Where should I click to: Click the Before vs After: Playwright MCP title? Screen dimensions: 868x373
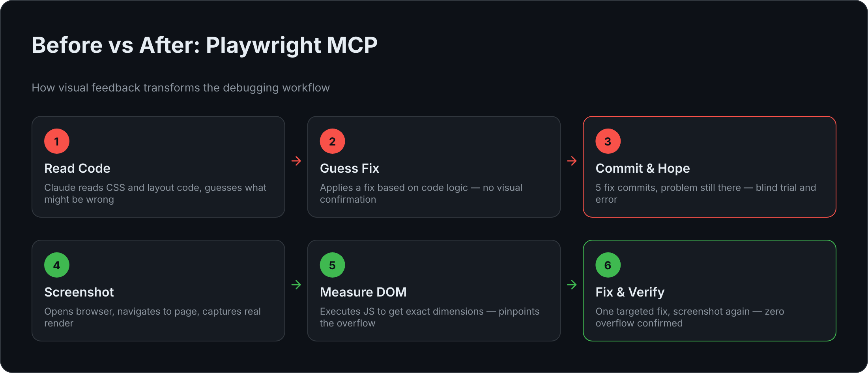205,45
